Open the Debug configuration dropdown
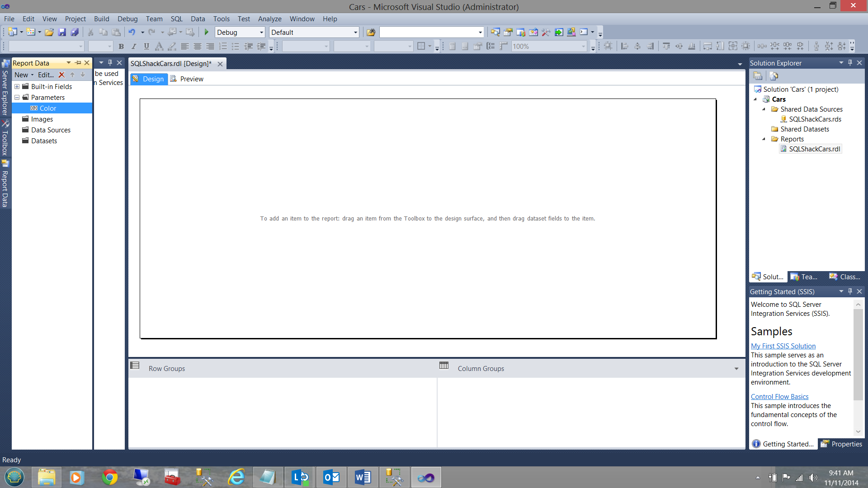Screen dimensions: 868x488 261,32
